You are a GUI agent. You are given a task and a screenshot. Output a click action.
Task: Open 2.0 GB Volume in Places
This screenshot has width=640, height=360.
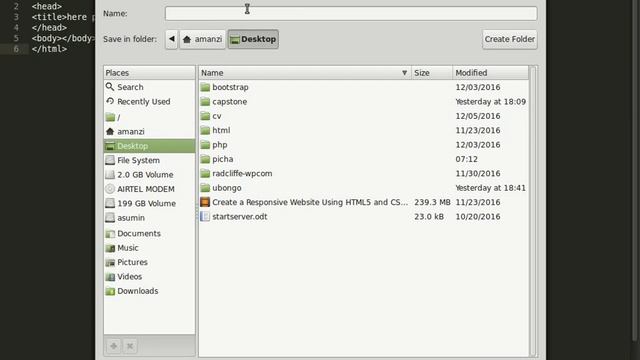(149, 175)
